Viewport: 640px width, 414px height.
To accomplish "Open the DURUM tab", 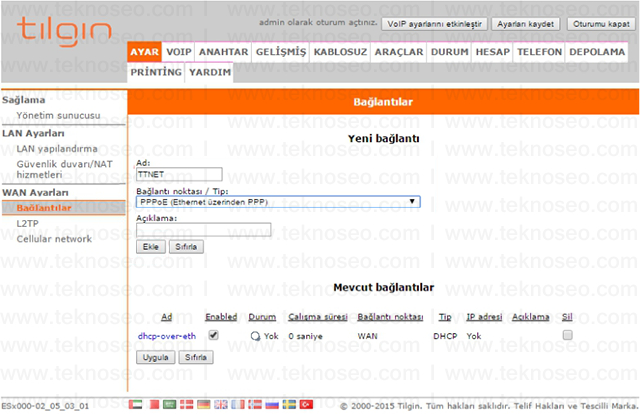I will point(449,52).
